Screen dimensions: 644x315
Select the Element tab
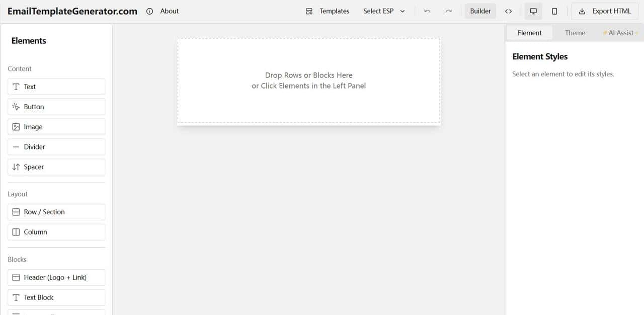(529, 33)
